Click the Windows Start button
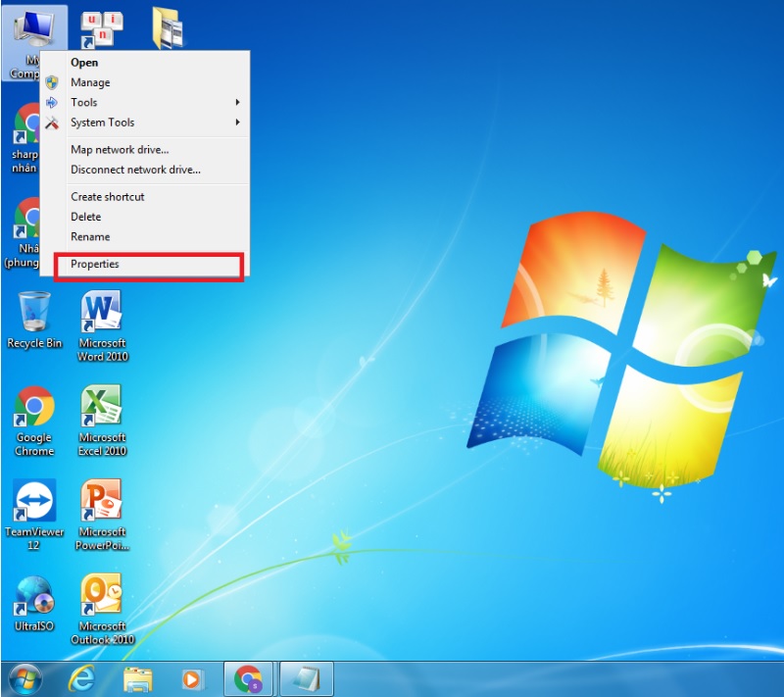The image size is (784, 697). click(25, 678)
